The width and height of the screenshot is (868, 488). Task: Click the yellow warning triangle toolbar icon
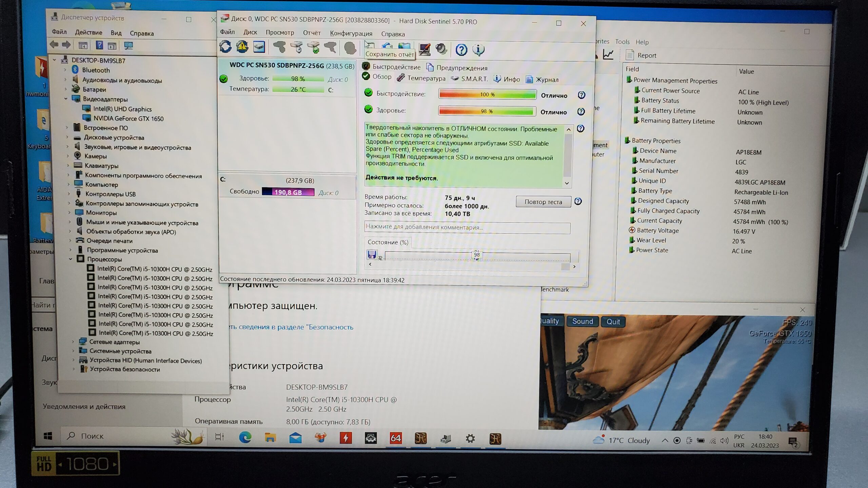click(x=242, y=47)
